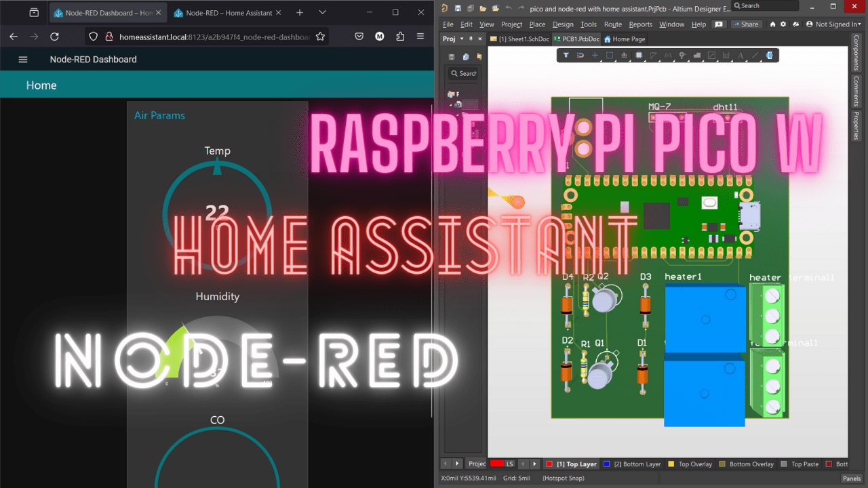
Task: Open the Node-RED Dashboard hamburger menu
Action: point(22,59)
